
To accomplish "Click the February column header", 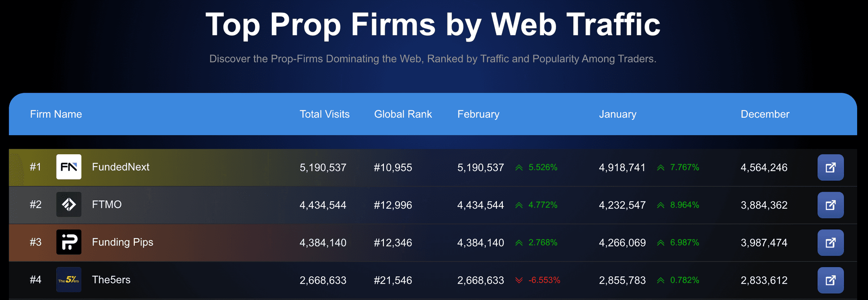I will coord(478,114).
